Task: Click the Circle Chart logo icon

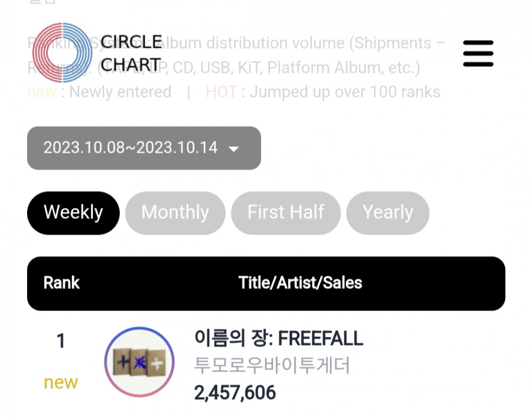Action: point(62,53)
